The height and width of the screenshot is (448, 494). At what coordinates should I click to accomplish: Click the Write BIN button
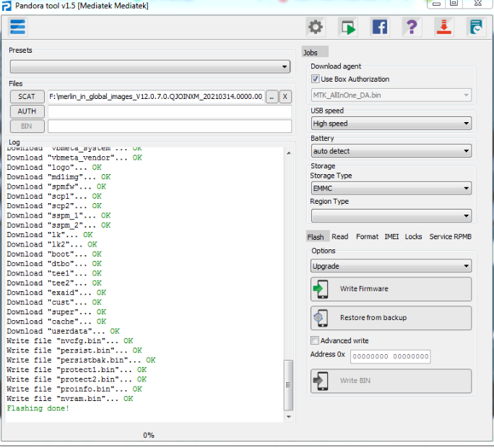click(391, 382)
